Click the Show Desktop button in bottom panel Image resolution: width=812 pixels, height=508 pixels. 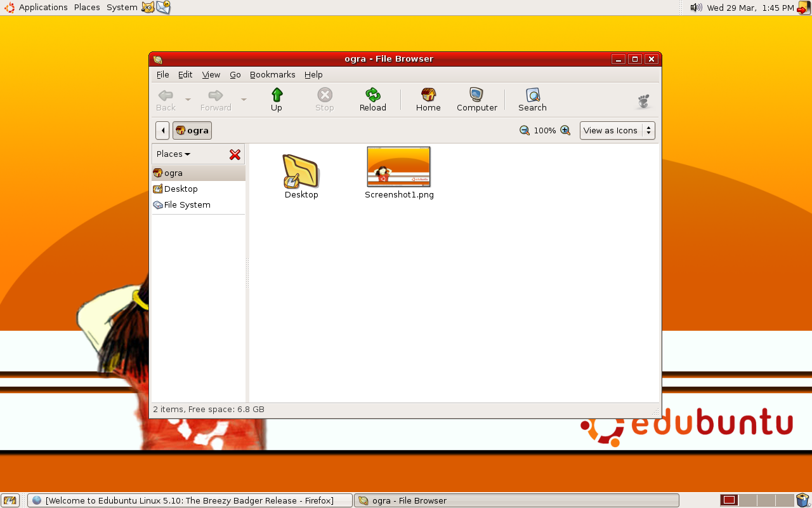[x=10, y=500]
